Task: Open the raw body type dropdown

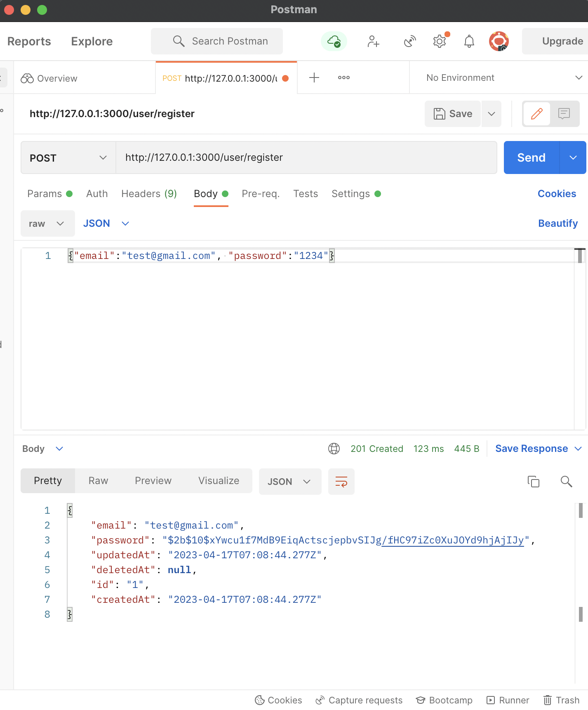Action: pyautogui.click(x=48, y=223)
